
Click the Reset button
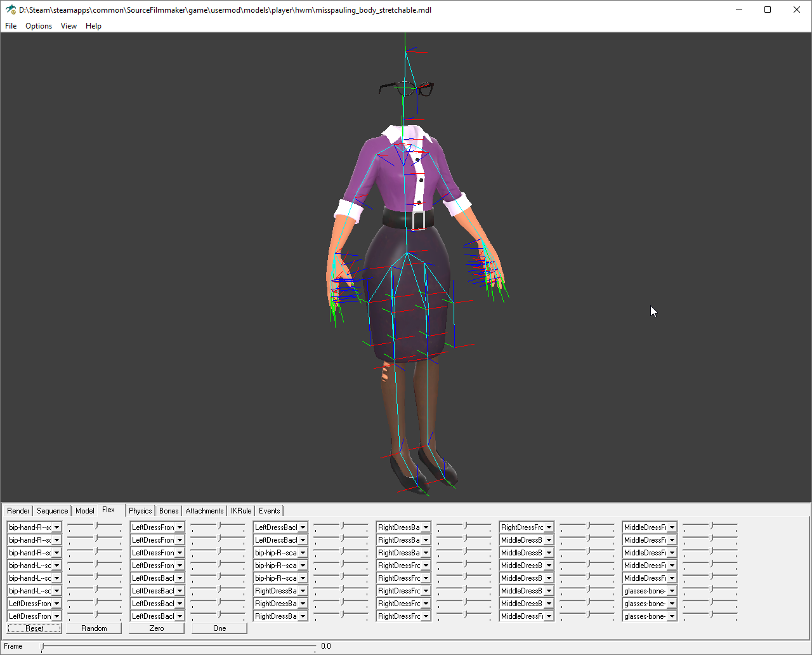tap(34, 628)
